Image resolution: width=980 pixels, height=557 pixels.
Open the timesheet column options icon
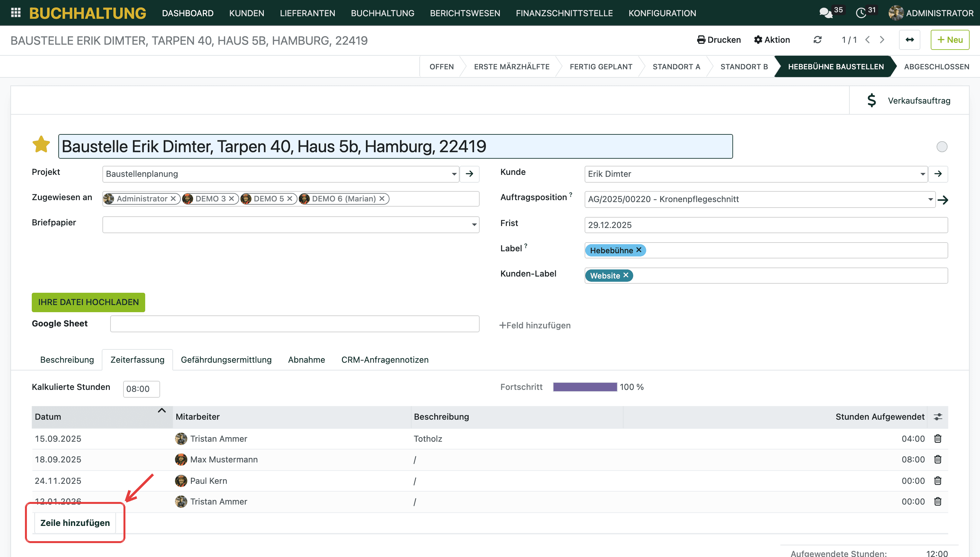point(938,416)
